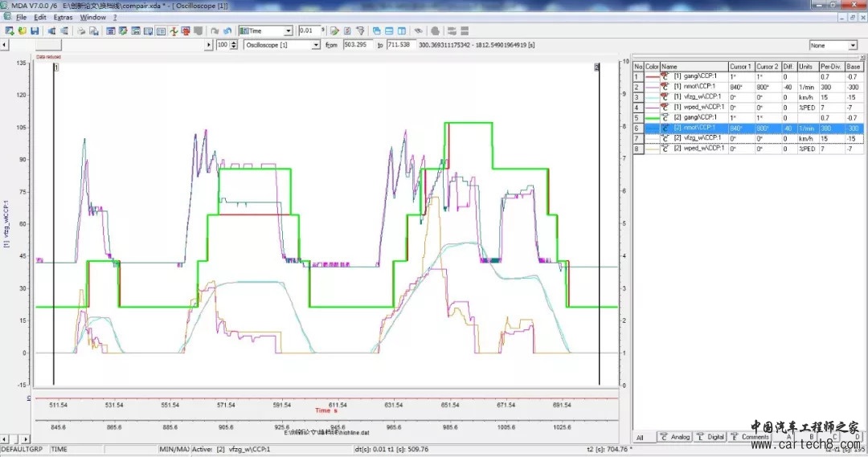Click the green cursor/axis tool icon

pyautogui.click(x=173, y=31)
